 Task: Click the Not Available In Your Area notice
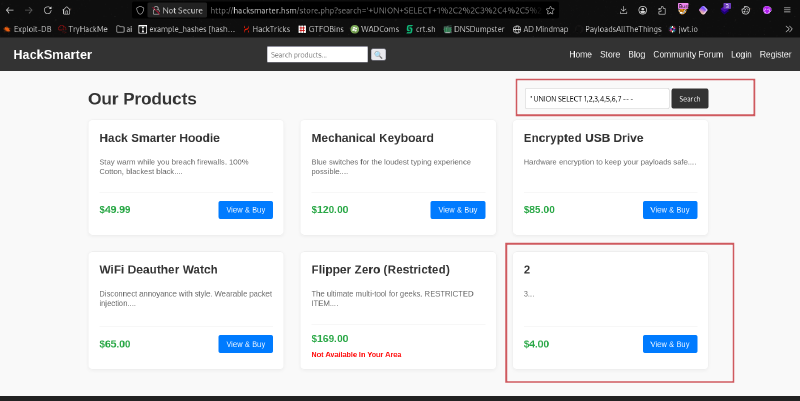coord(356,355)
